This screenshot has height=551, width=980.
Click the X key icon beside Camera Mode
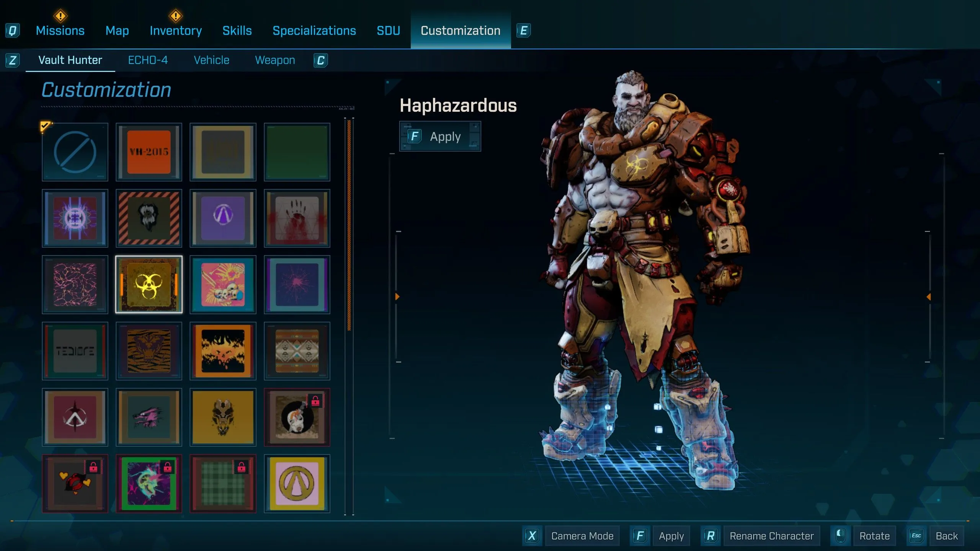[532, 536]
